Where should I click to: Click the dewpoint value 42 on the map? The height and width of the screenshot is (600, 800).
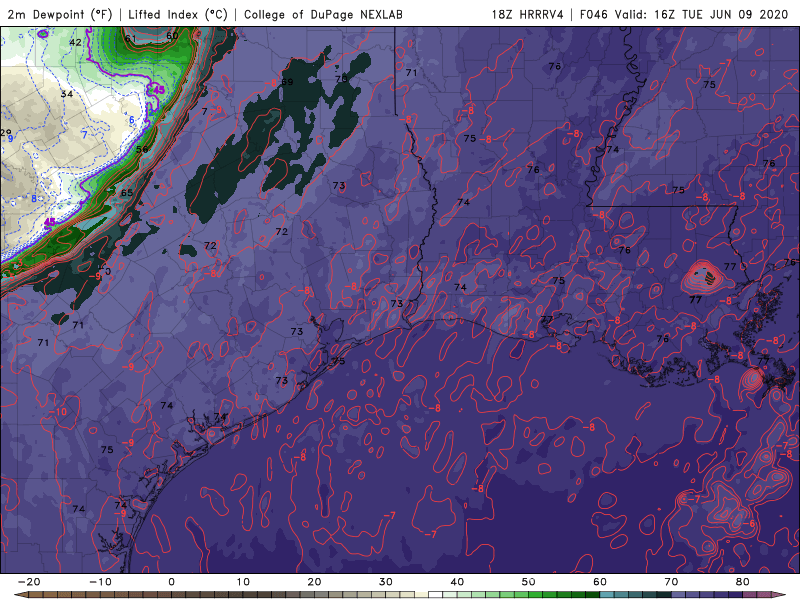click(76, 42)
